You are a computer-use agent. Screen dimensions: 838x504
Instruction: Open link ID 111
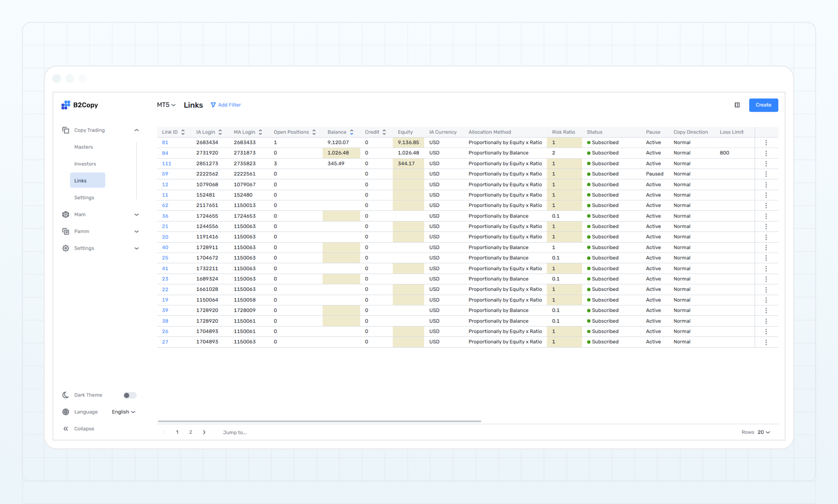[x=166, y=164]
